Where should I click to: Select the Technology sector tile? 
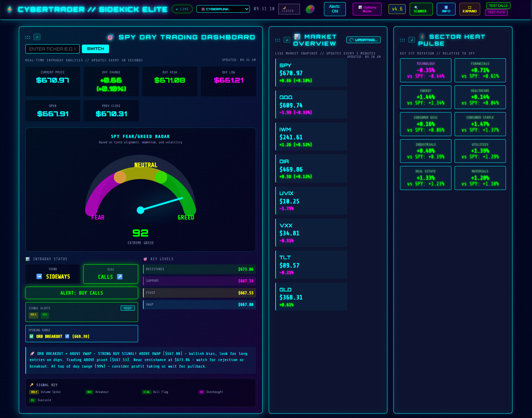(425, 70)
